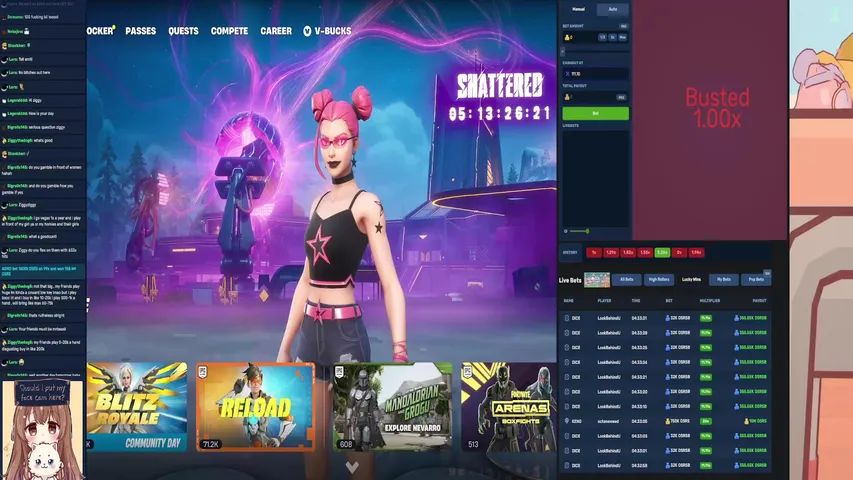
Task: Click the highlighted ADHD bet chat message
Action: [43, 271]
